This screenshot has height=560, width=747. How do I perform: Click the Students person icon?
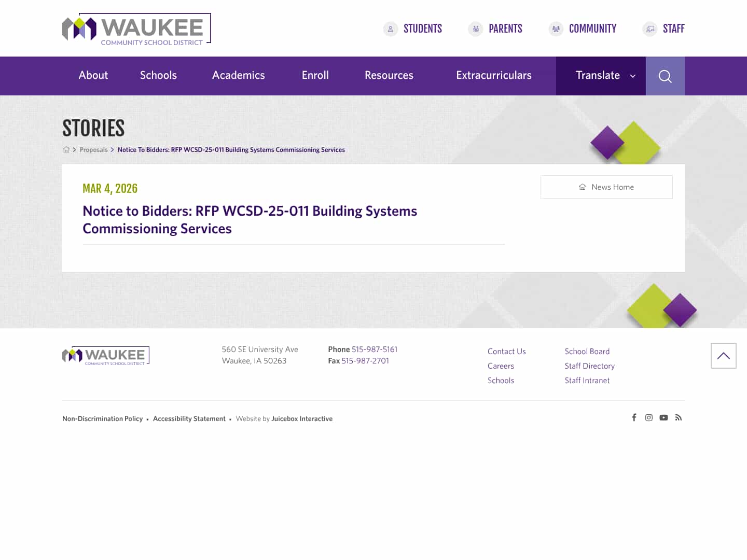(x=391, y=29)
